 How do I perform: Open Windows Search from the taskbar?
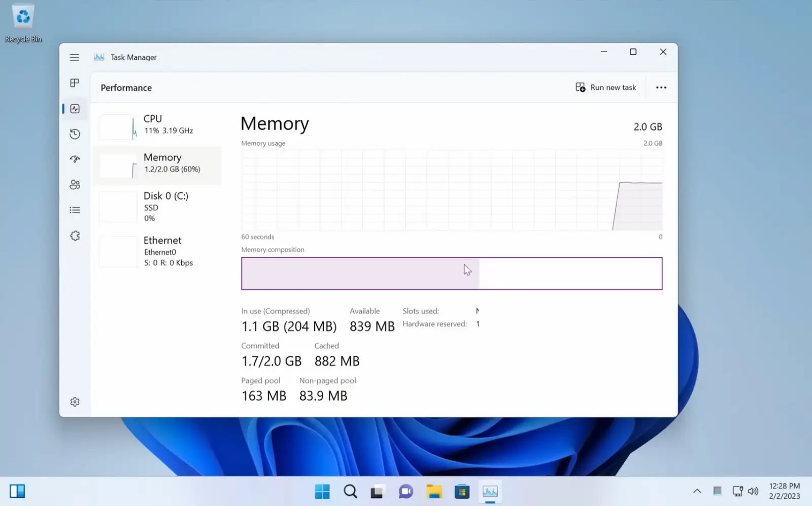(350, 491)
